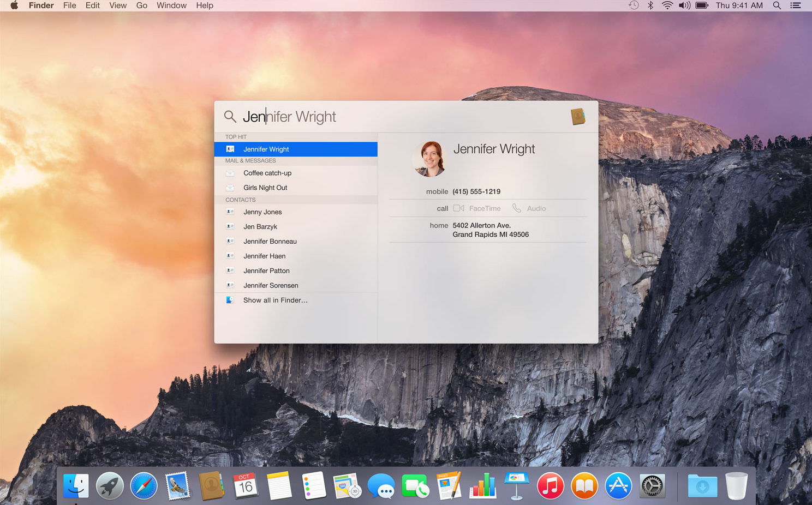Launch App Store from the dock
The height and width of the screenshot is (505, 812).
point(618,485)
